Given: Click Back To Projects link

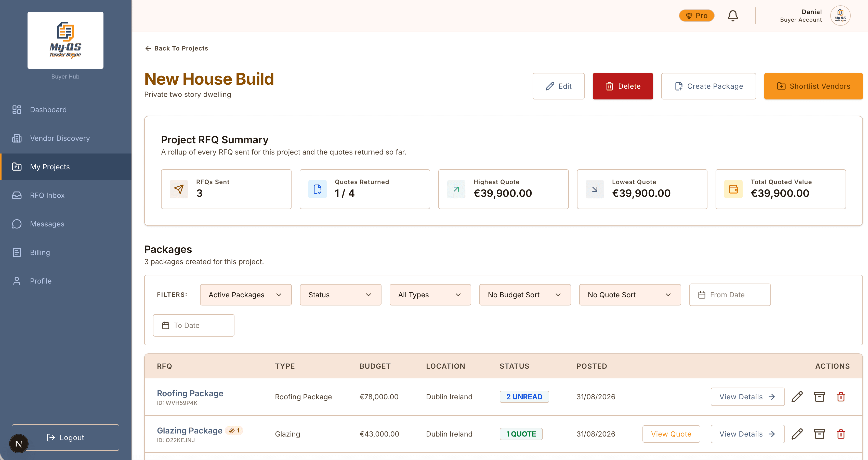Looking at the screenshot, I should (177, 48).
